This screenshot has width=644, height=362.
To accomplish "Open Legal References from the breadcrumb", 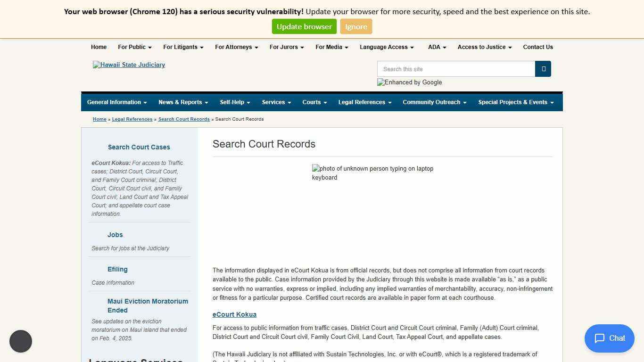I will (132, 119).
